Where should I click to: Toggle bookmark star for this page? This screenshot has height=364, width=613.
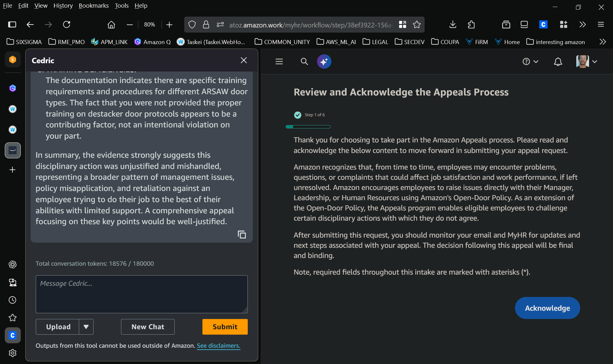417,25
